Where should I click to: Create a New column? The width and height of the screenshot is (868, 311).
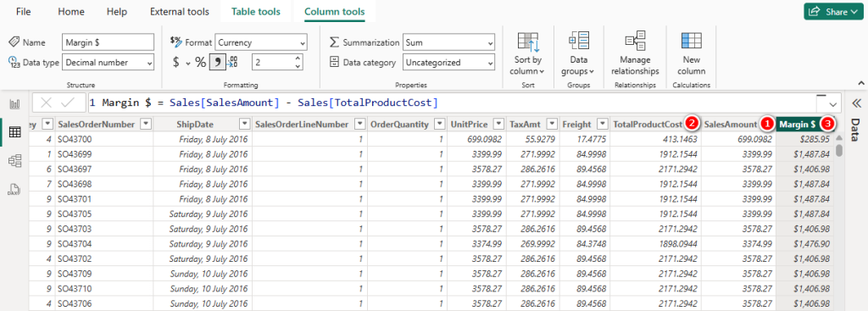click(x=691, y=54)
